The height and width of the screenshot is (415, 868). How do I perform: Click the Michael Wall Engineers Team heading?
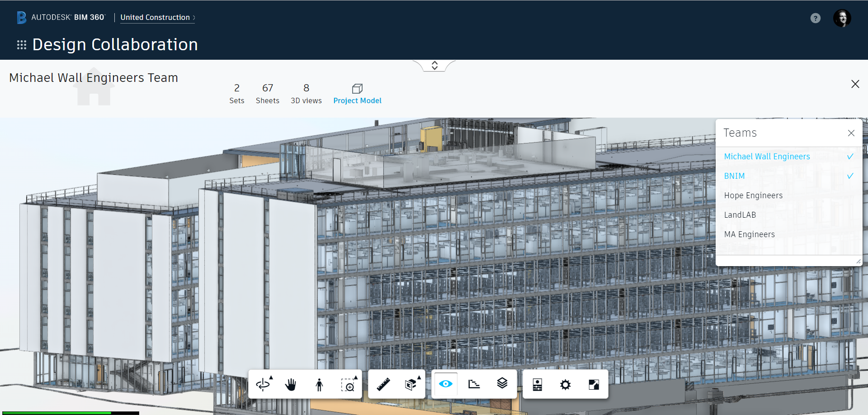pos(94,78)
